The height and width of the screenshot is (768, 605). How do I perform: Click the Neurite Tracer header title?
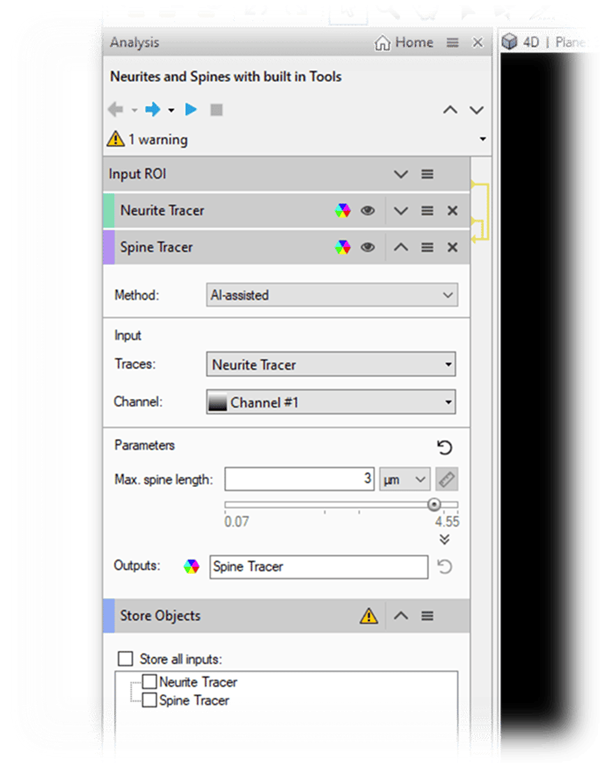click(x=162, y=211)
